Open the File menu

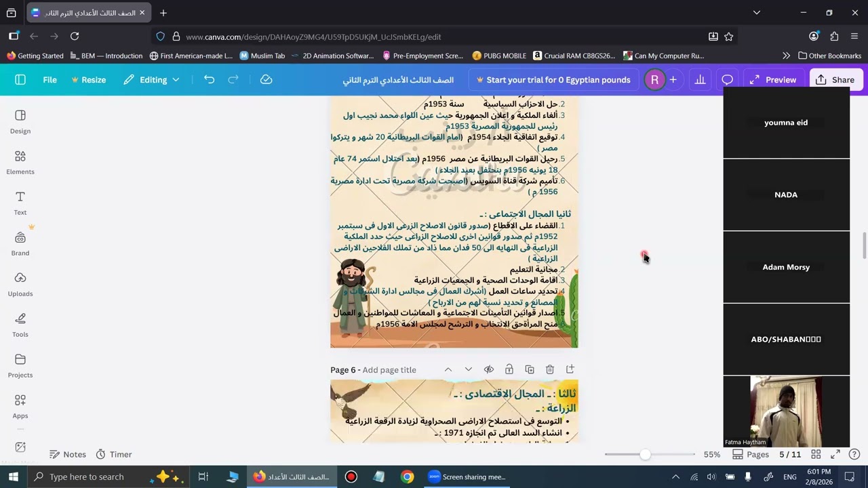click(50, 80)
